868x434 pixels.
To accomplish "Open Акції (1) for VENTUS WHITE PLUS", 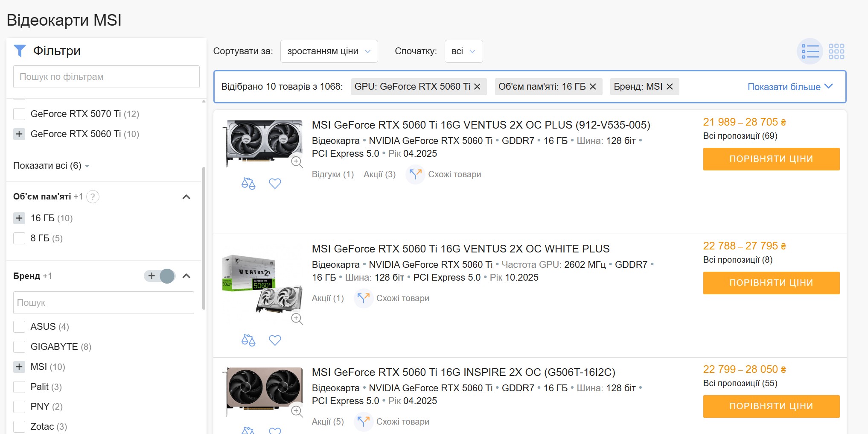I will (x=328, y=298).
